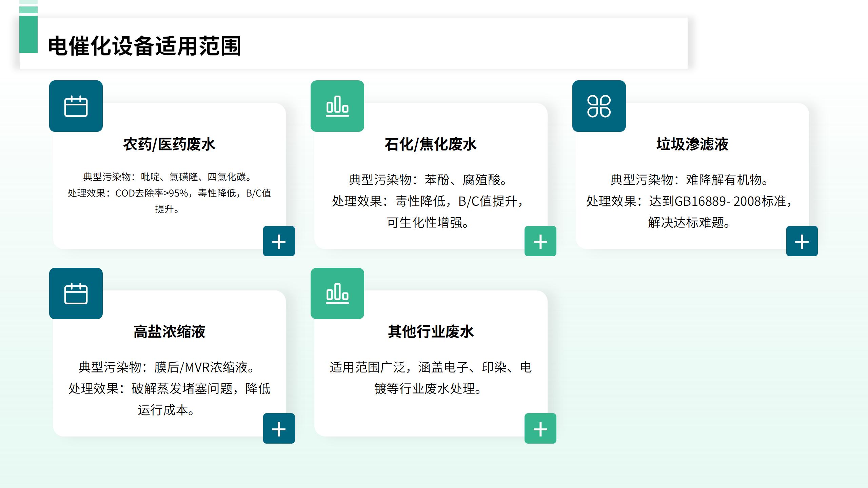Expand plus button on 农药/医药废水 card
Screen dimensions: 868x488
(279, 241)
